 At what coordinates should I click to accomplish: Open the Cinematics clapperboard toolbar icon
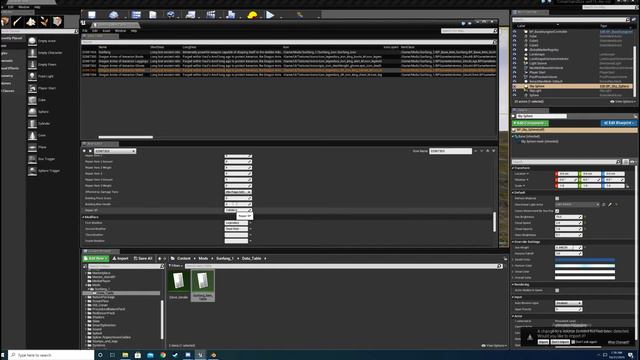pos(211,15)
